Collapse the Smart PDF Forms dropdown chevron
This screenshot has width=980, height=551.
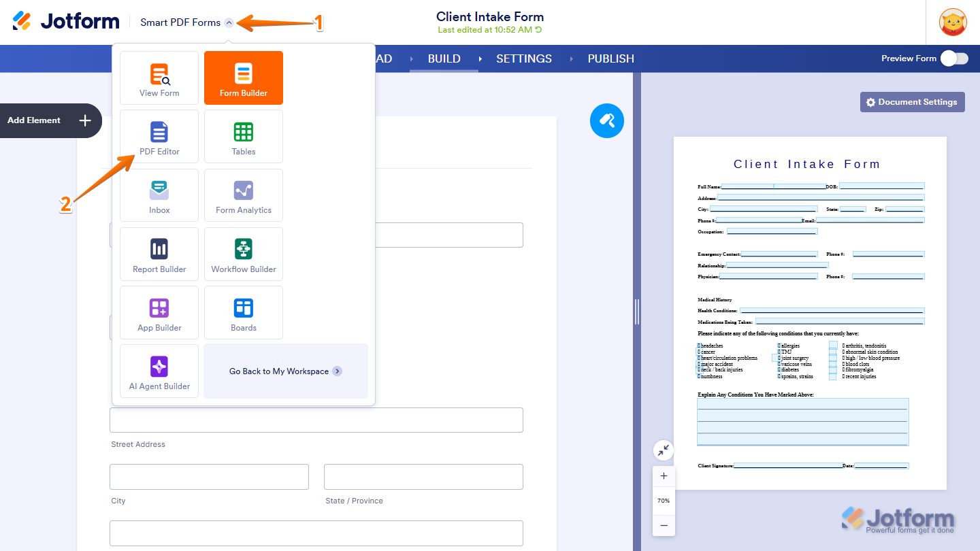pos(229,22)
